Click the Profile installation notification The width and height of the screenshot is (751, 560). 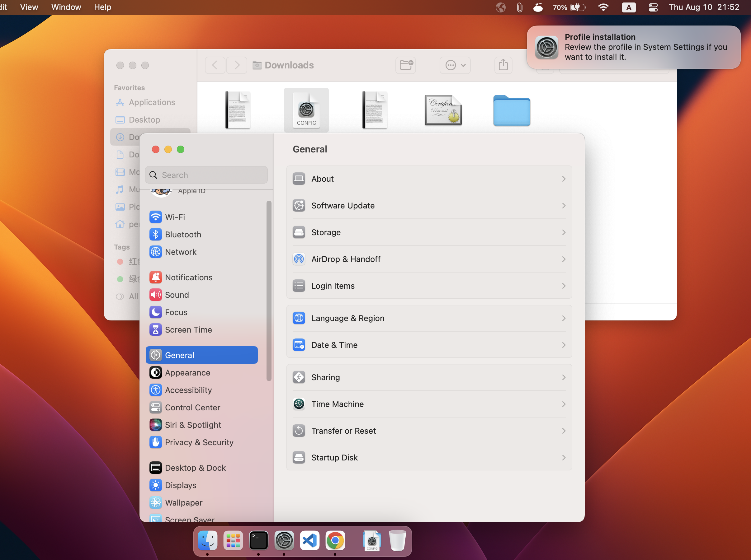tap(633, 48)
